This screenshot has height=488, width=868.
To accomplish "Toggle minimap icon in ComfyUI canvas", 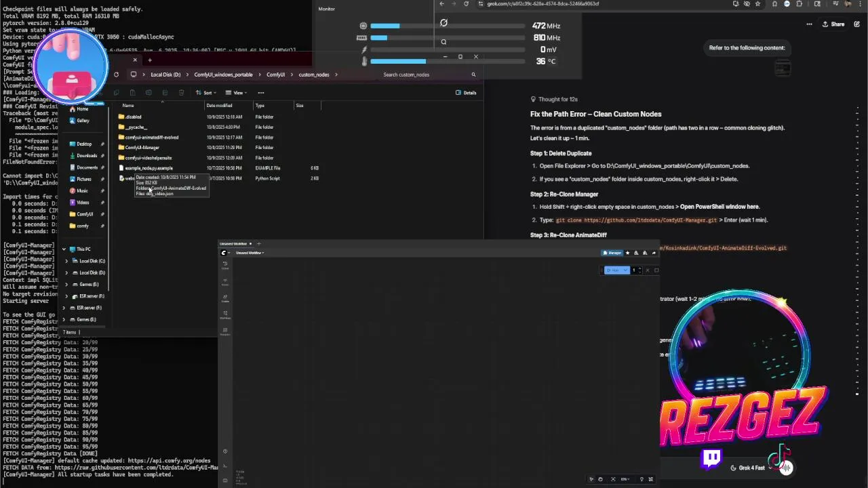I will (x=642, y=479).
